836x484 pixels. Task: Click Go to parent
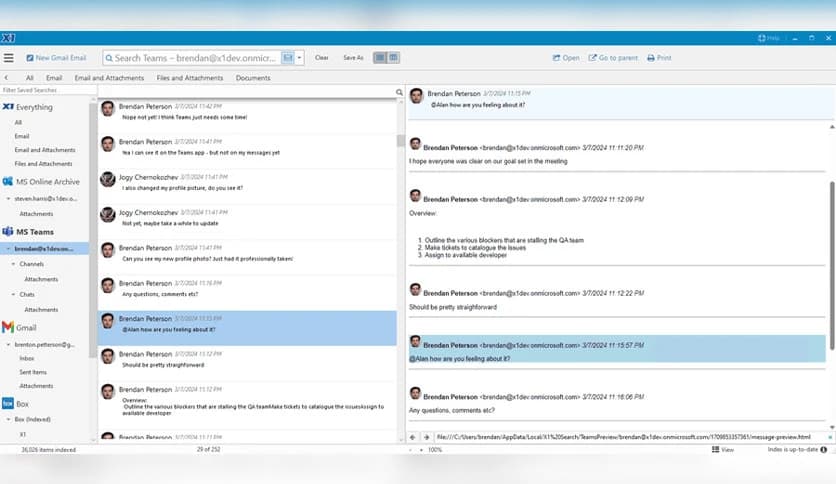(613, 58)
